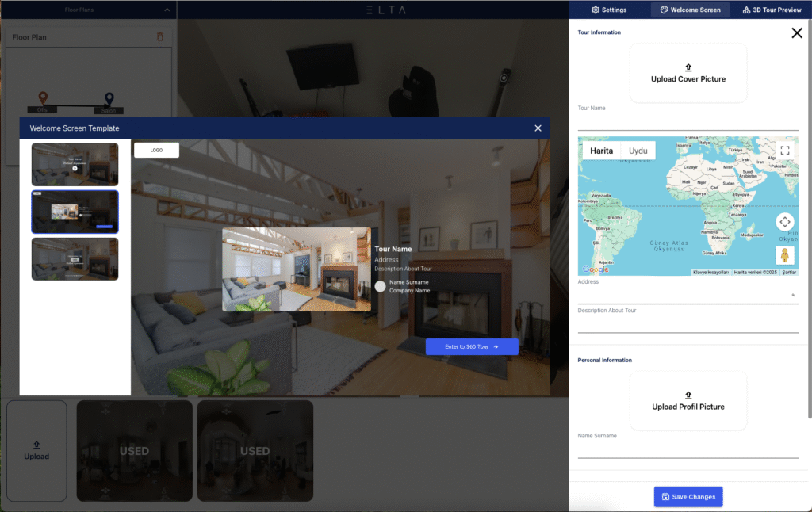Screen dimensions: 812x512
Task: Delete floor plan with trash icon
Action: point(160,37)
